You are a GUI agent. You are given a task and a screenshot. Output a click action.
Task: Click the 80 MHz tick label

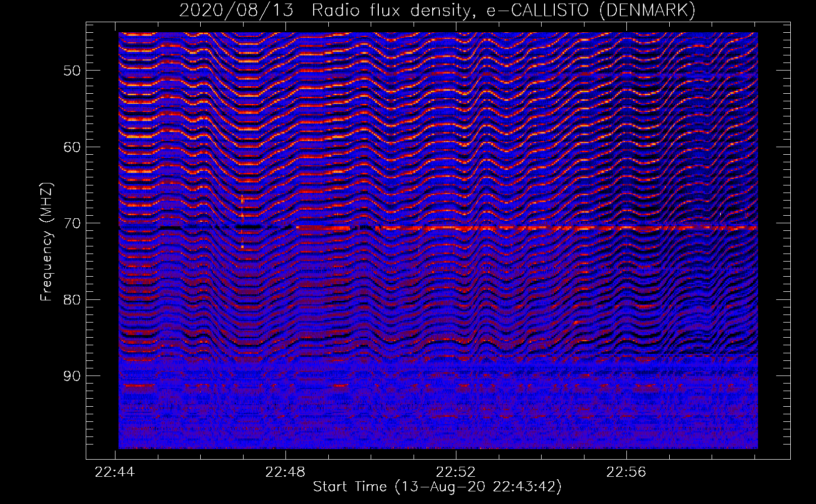tap(72, 299)
